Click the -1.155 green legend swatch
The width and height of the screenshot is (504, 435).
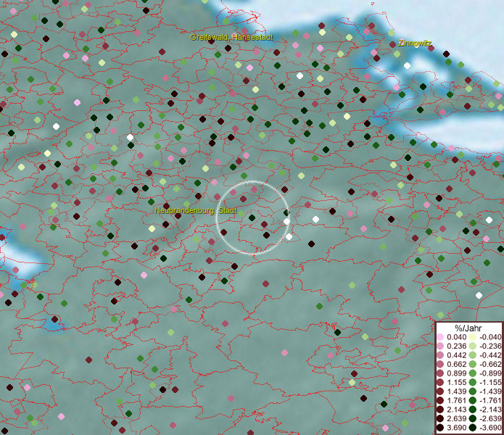[473, 382]
